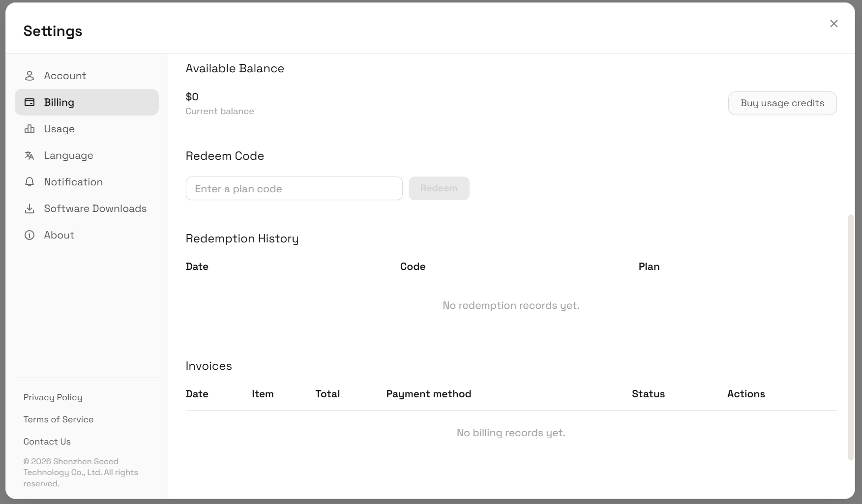Image resolution: width=862 pixels, height=504 pixels.
Task: Click the Contact Us link
Action: [x=47, y=442]
